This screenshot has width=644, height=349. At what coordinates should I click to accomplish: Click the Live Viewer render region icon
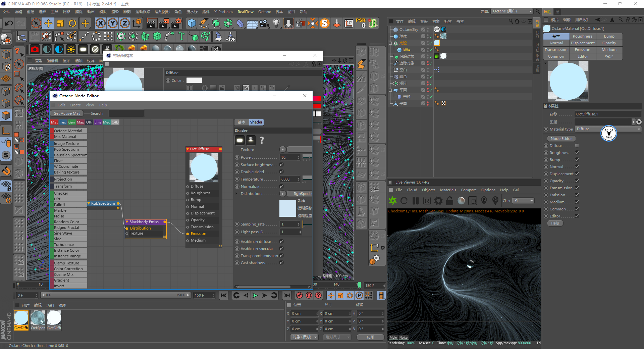(x=473, y=201)
